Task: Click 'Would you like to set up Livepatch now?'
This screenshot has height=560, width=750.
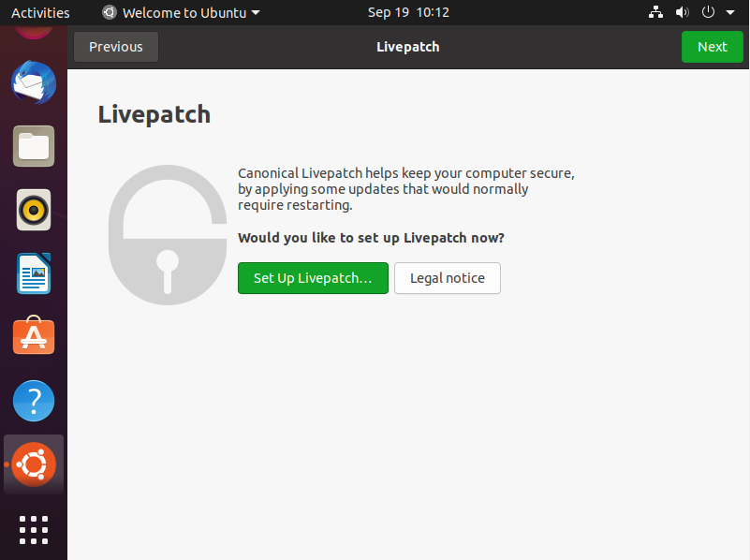Action: (371, 238)
